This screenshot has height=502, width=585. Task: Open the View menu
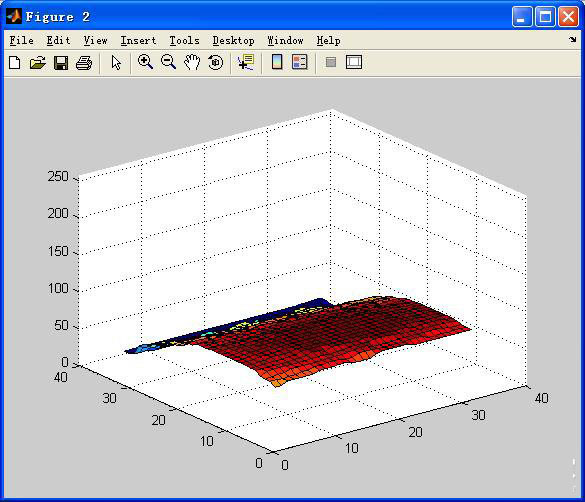(96, 40)
